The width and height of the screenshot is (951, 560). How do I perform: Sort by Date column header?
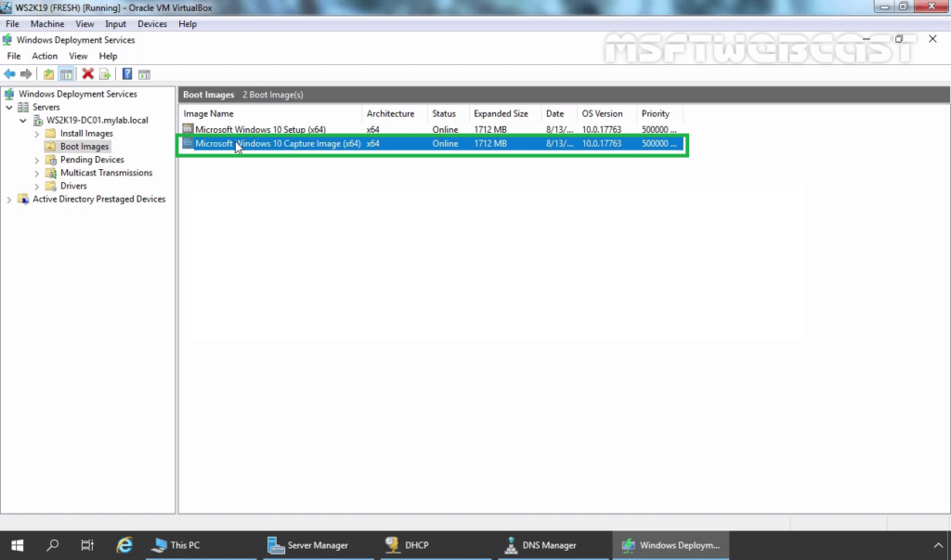click(x=559, y=113)
